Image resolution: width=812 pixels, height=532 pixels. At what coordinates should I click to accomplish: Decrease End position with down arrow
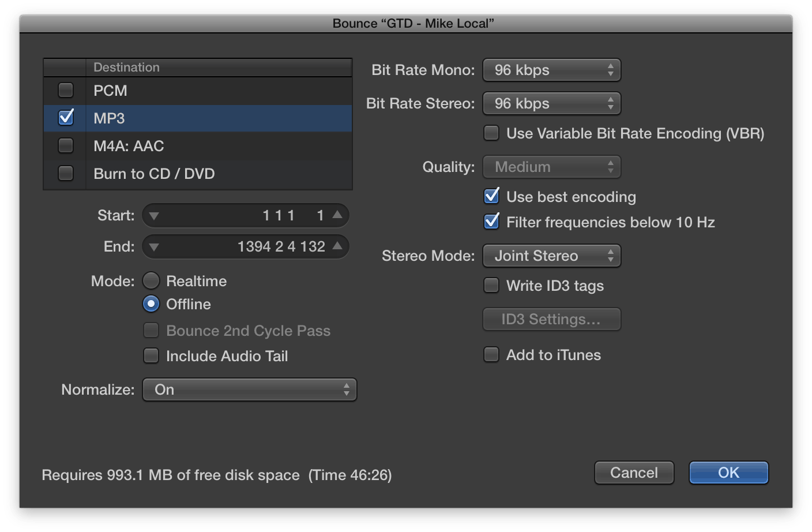(x=153, y=247)
